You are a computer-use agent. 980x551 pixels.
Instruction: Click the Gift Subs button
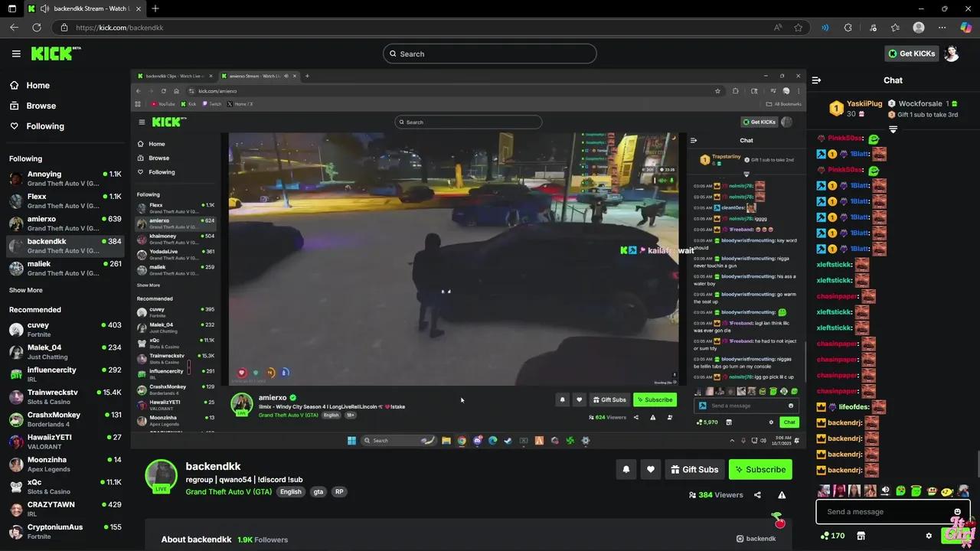pos(694,470)
